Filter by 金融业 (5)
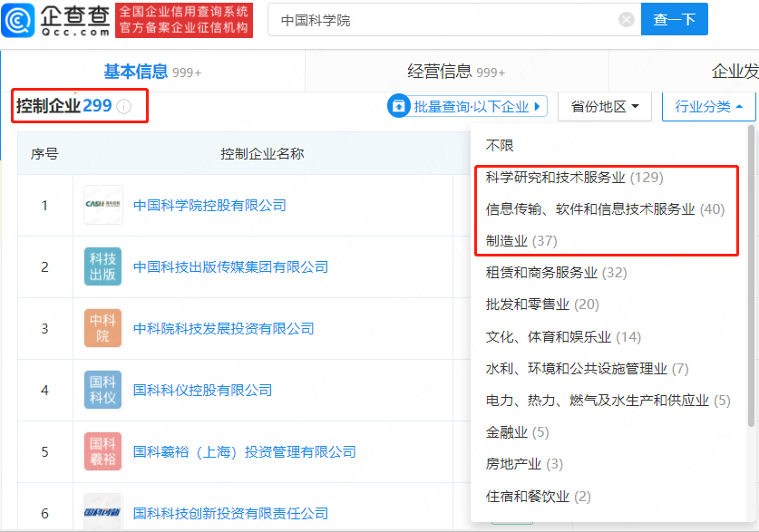Image resolution: width=759 pixels, height=532 pixels. click(x=518, y=432)
